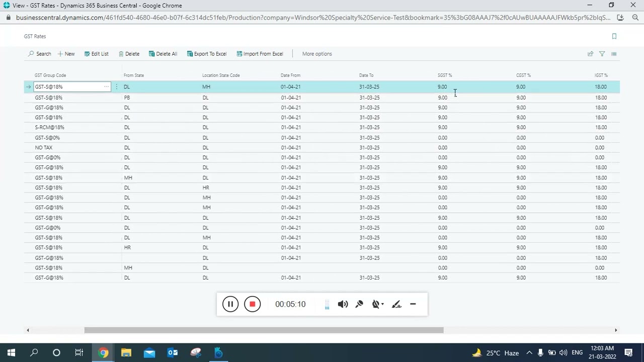Open the CGST % column header
644x362 pixels.
pyautogui.click(x=523, y=75)
